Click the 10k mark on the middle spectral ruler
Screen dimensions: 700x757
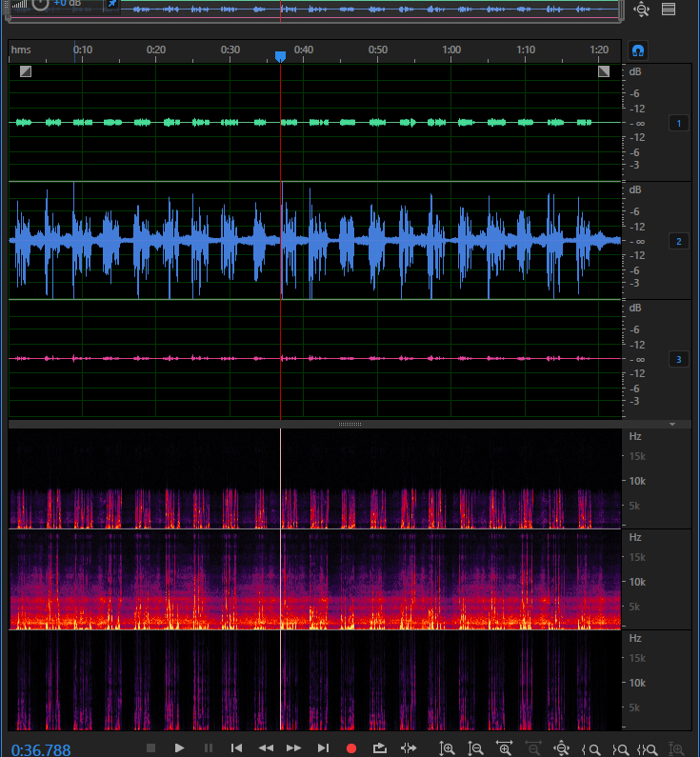pos(637,582)
